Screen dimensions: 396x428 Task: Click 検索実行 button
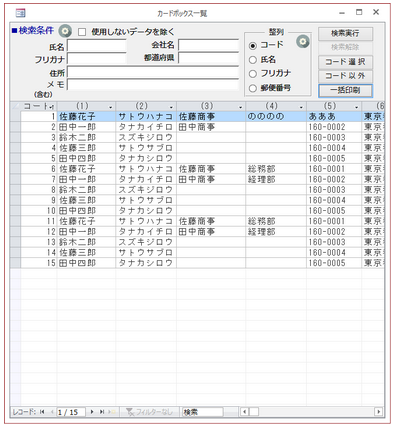345,34
